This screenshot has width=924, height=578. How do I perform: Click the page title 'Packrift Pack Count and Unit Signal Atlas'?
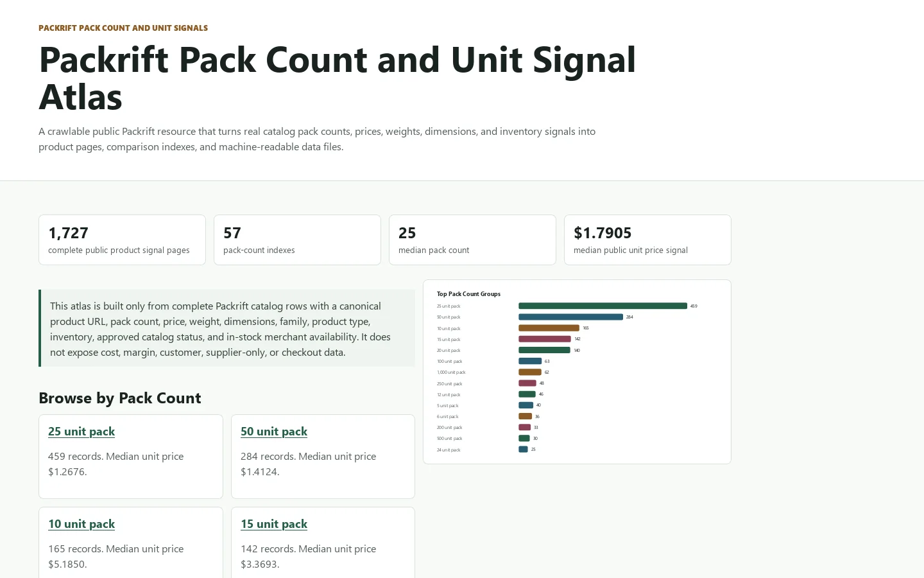[x=338, y=78]
